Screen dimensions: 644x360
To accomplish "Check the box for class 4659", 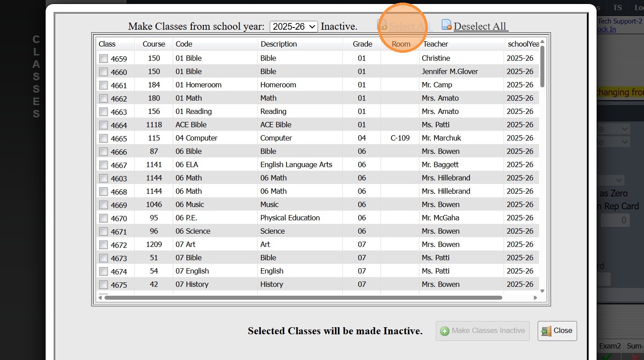I will [x=103, y=58].
